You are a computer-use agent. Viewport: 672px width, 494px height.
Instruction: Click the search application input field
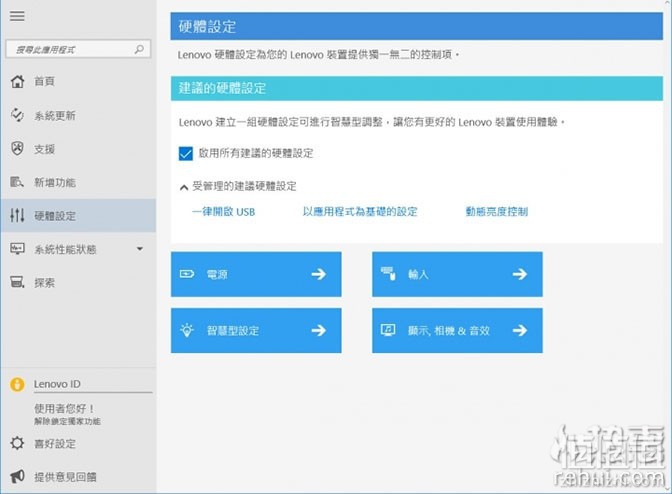point(78,49)
